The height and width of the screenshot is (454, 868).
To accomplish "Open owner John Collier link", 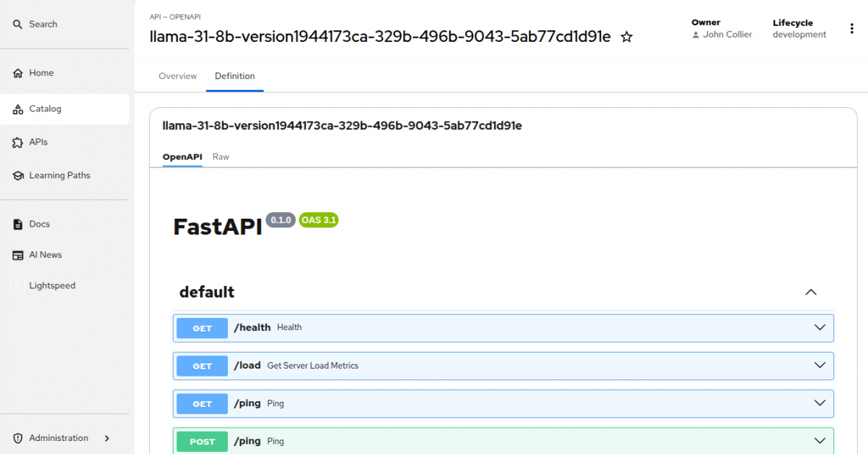I will click(x=727, y=35).
